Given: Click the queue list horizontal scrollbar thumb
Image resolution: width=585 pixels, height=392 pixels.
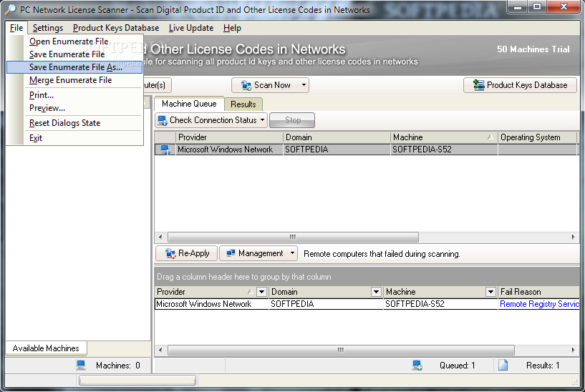Looking at the screenshot, I should 293,237.
